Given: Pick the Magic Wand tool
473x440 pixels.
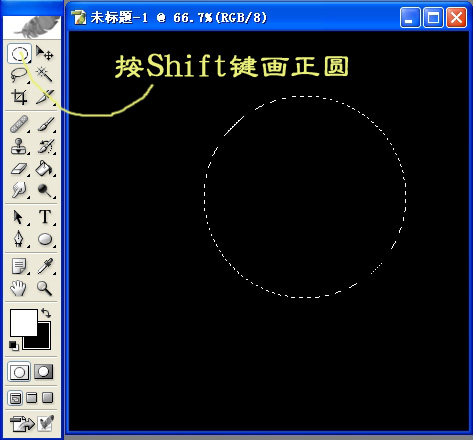Looking at the screenshot, I should (x=45, y=75).
